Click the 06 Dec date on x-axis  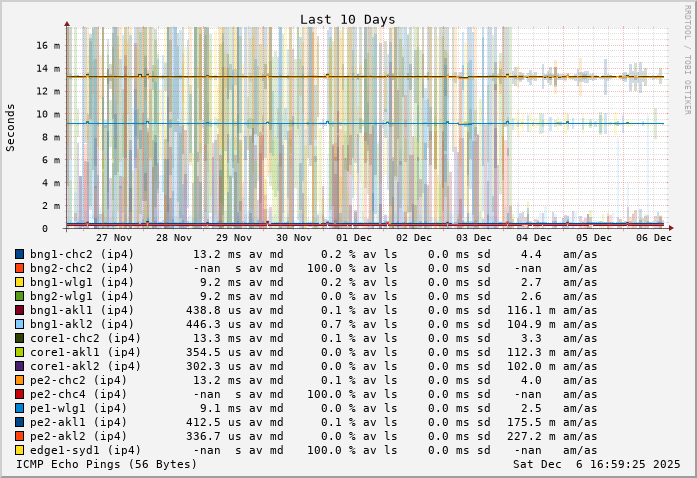pyautogui.click(x=654, y=238)
